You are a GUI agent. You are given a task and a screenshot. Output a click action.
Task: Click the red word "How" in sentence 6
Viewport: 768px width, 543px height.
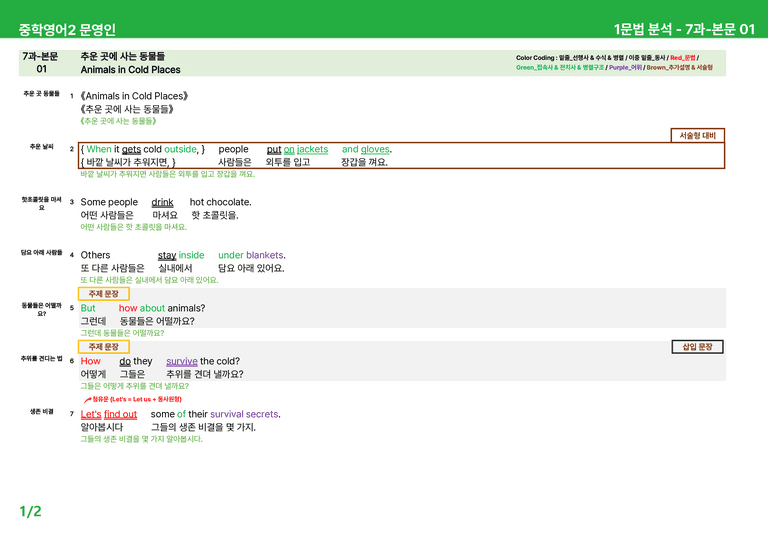(x=91, y=361)
